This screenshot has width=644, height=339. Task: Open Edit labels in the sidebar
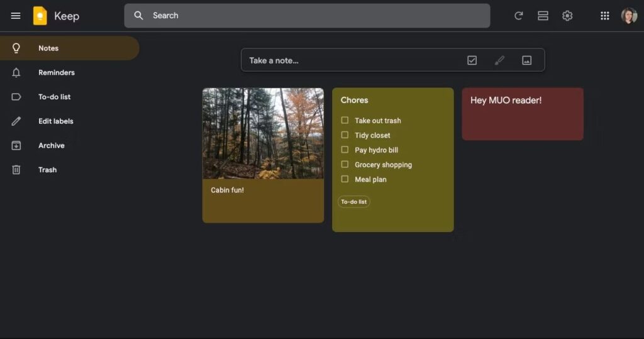pyautogui.click(x=69, y=121)
